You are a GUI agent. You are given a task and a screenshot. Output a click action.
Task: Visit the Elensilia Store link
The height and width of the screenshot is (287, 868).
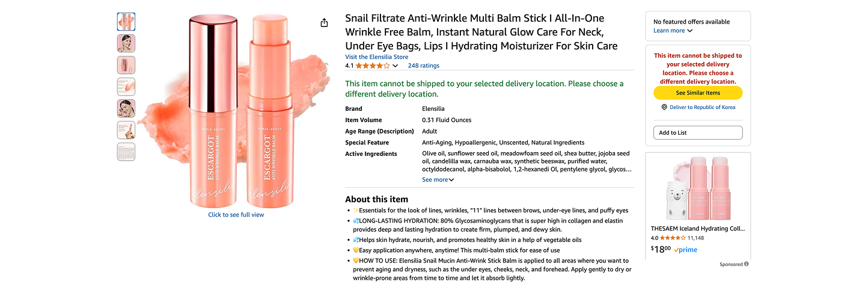376,57
